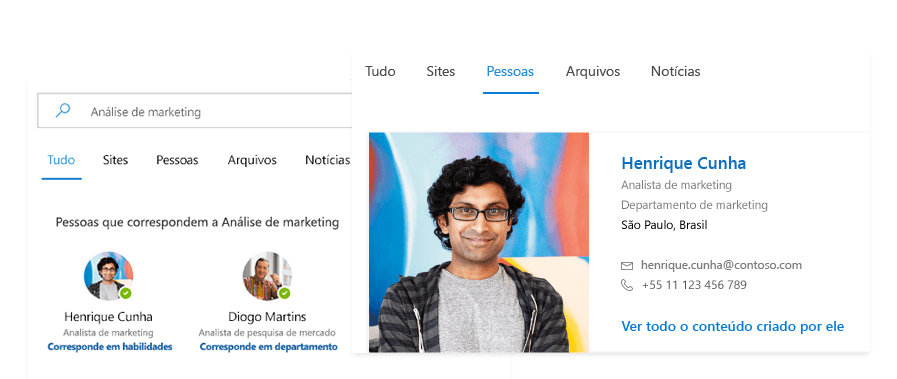This screenshot has width=897, height=379.
Task: Select the Tudo tab under search box
Action: pos(61,160)
